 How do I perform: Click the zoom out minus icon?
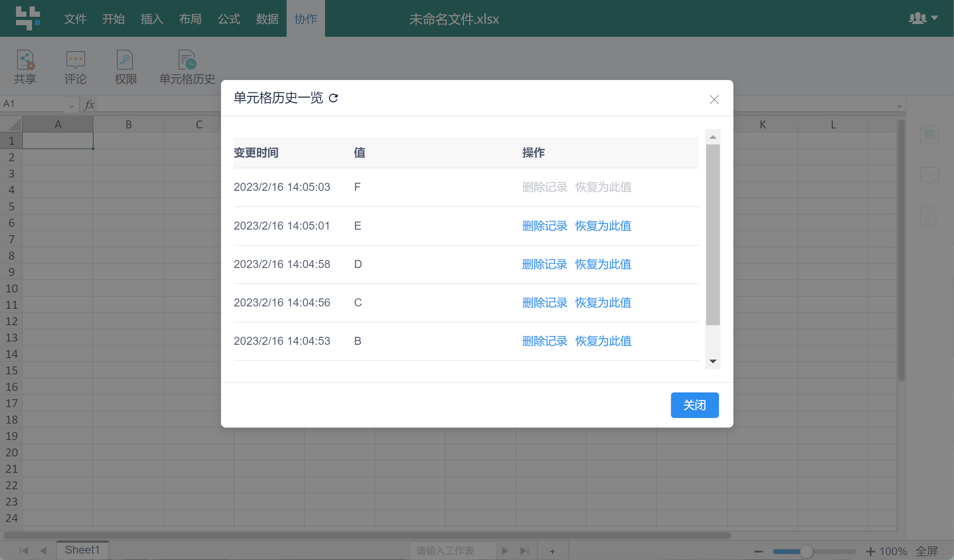[759, 552]
